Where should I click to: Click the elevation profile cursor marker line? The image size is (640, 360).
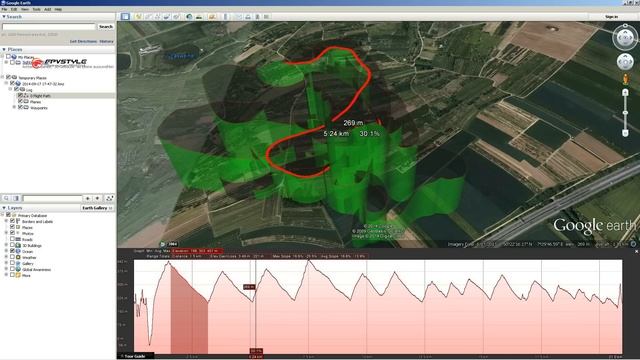[256, 307]
